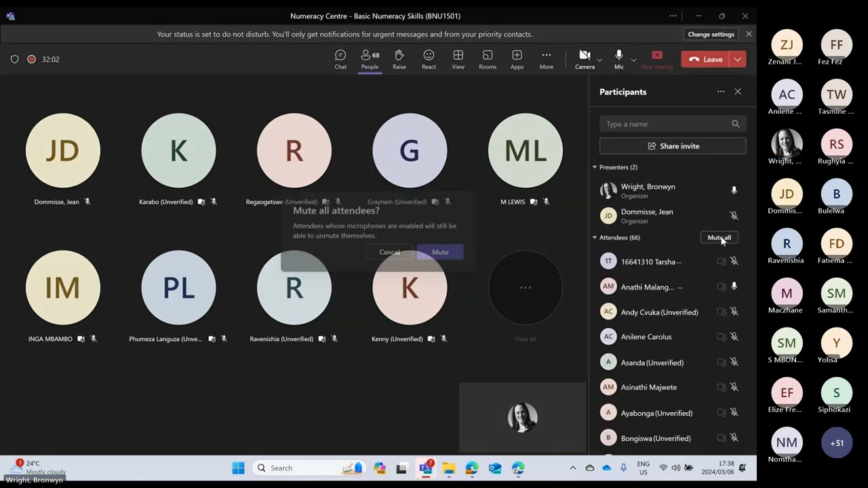Open the Chat panel

(x=340, y=59)
